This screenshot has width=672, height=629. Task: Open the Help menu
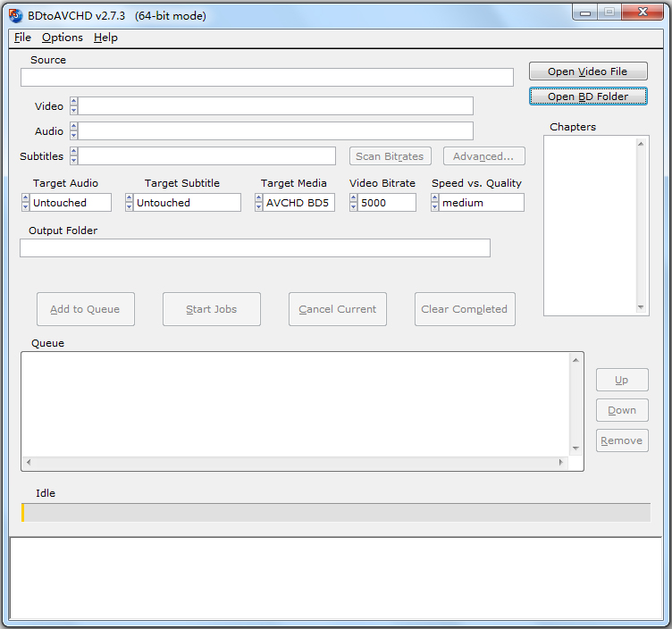coord(105,38)
